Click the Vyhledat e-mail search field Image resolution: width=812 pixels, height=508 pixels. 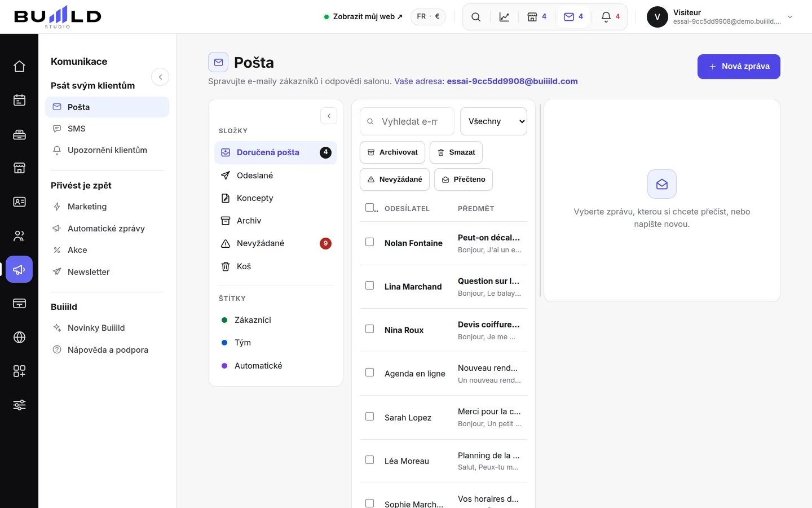(407, 121)
